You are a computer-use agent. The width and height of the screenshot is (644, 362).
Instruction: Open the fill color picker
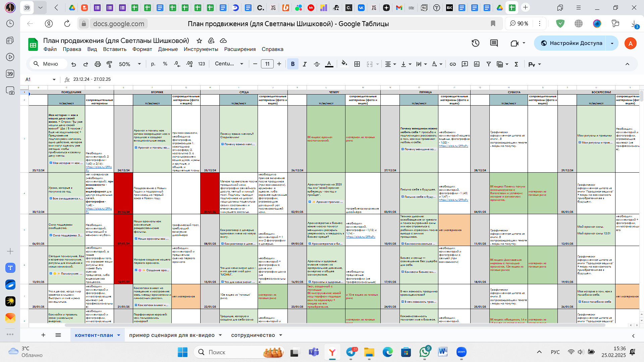[x=344, y=64]
